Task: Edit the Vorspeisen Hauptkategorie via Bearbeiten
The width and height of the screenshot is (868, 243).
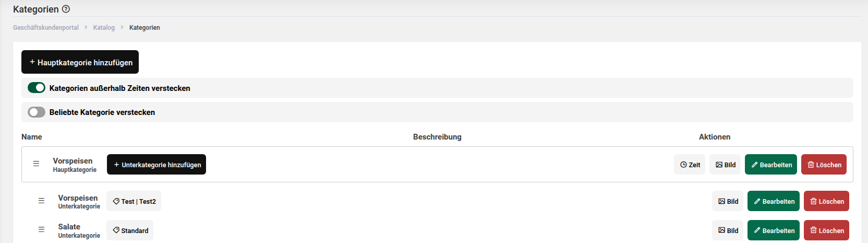Action: click(x=771, y=165)
